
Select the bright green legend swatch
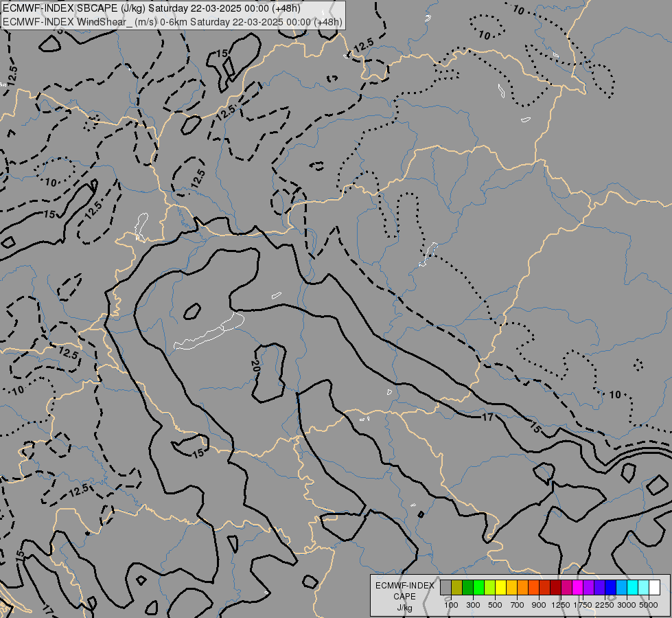[x=478, y=587]
